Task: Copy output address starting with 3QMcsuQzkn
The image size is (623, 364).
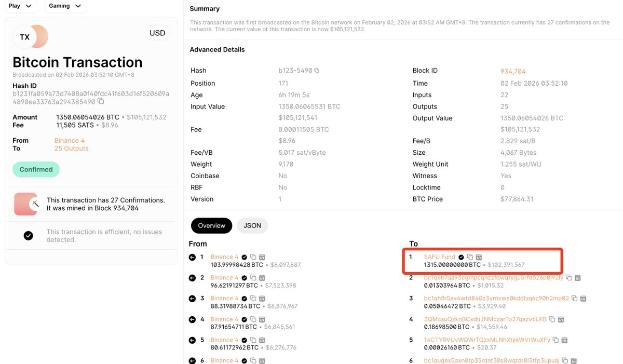Action: (552, 319)
